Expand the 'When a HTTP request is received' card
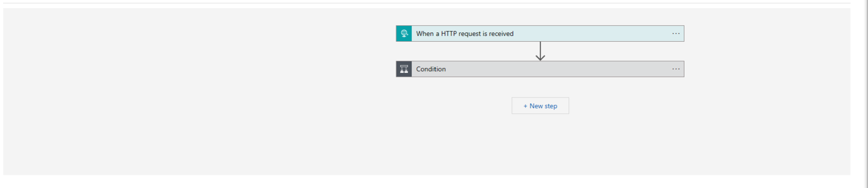Image resolution: width=868 pixels, height=188 pixels. [540, 33]
